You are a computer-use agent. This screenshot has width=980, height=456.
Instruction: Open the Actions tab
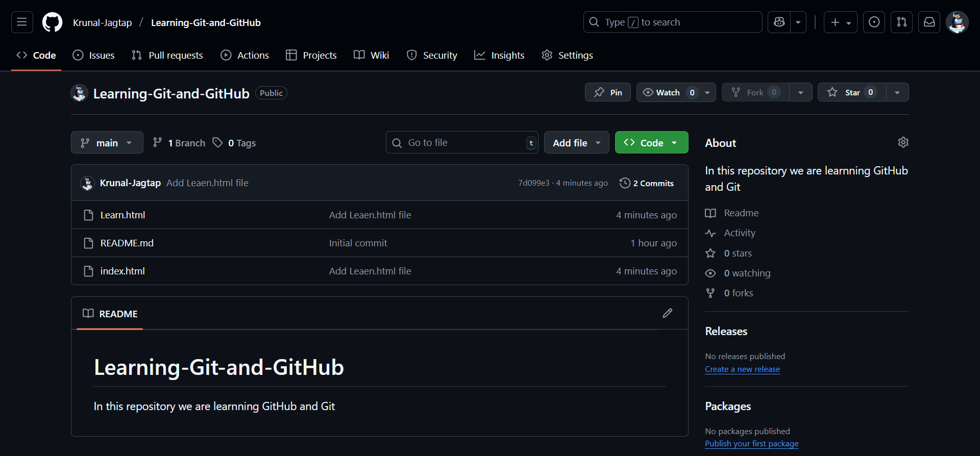click(244, 55)
